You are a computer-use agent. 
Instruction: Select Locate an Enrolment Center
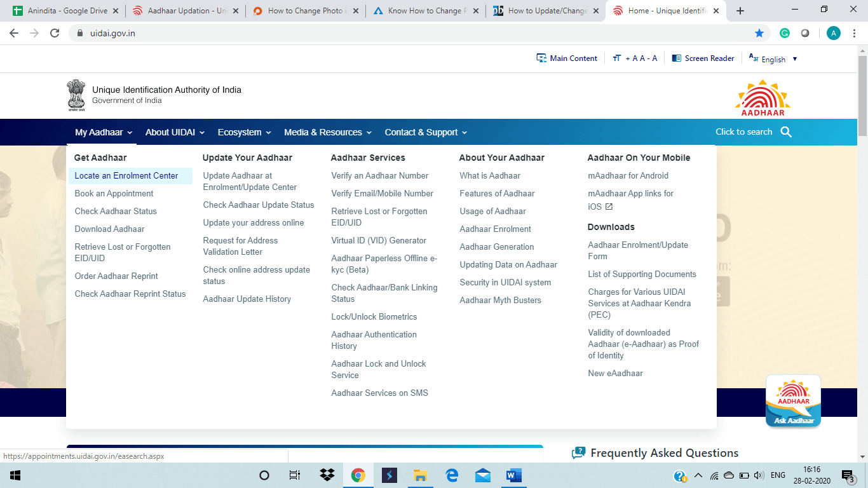click(x=126, y=176)
